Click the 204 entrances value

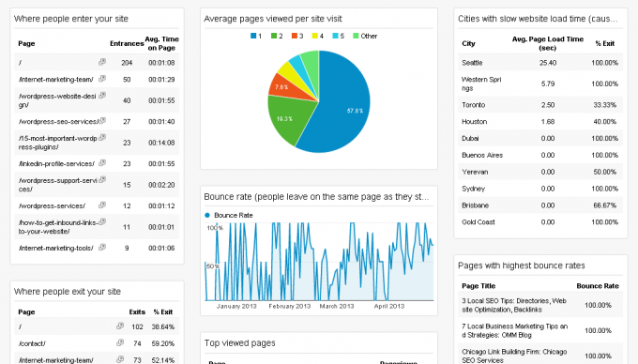coord(127,63)
